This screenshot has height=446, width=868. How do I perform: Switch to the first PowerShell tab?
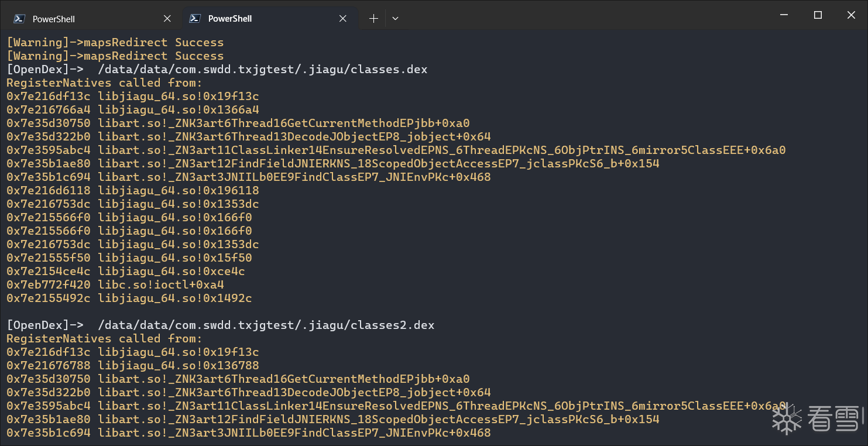pyautogui.click(x=54, y=19)
